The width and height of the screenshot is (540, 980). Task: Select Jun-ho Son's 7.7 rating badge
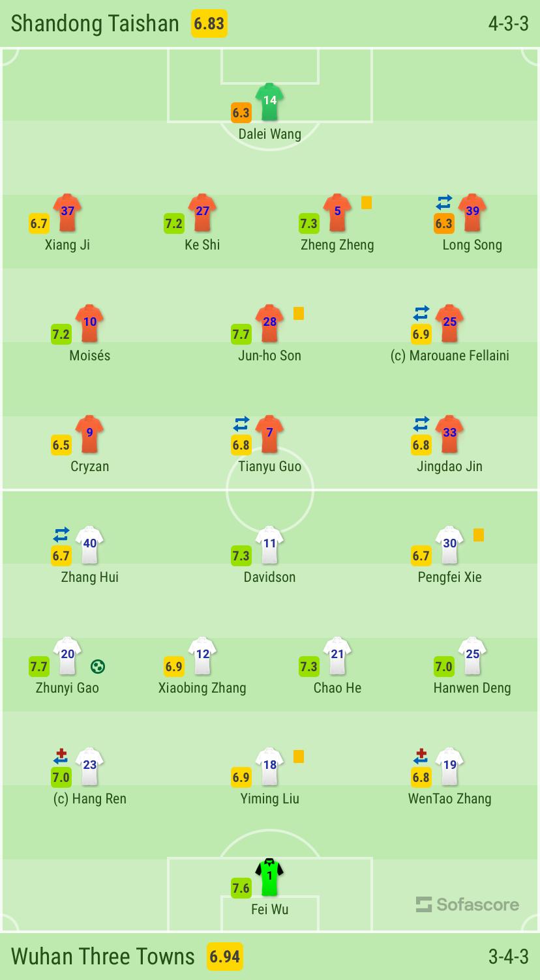[x=241, y=335]
